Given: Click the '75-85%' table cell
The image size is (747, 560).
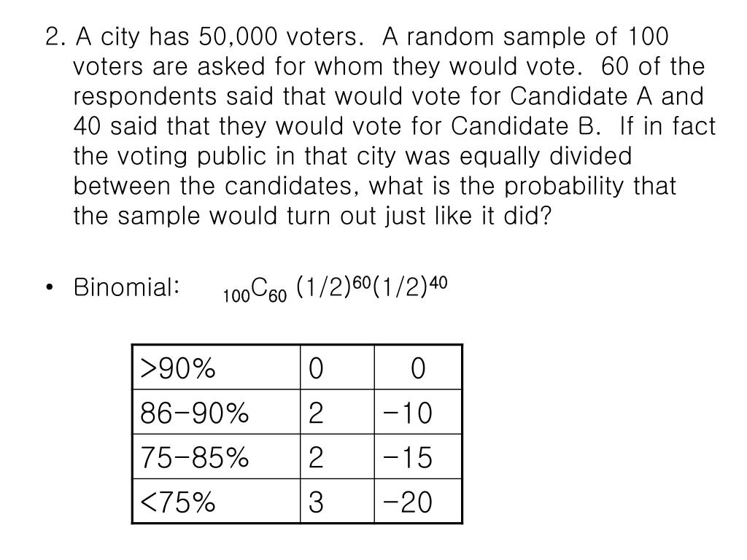Looking at the screenshot, I should tap(216, 456).
